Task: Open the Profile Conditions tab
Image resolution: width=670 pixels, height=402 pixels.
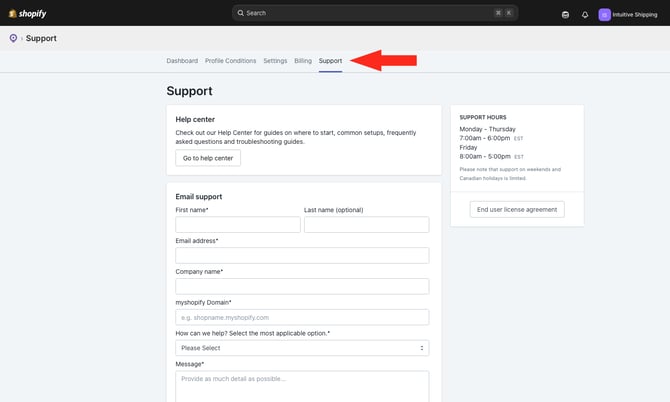Action: click(230, 61)
